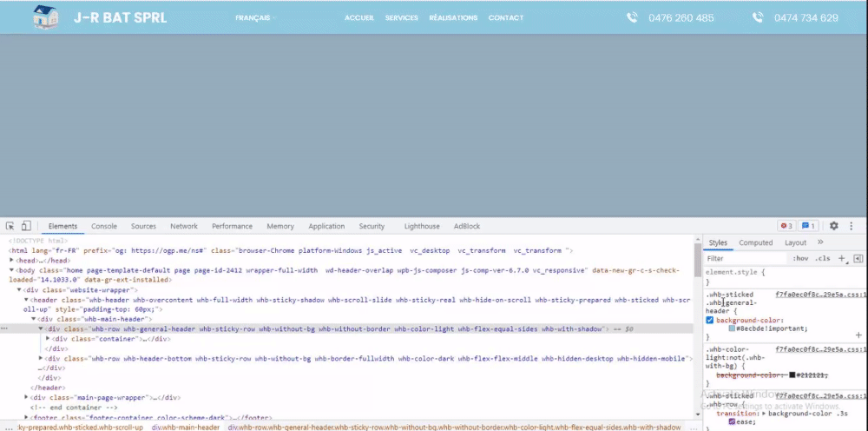Expand transition shorthand property triangle
868x431 pixels.
(765, 414)
